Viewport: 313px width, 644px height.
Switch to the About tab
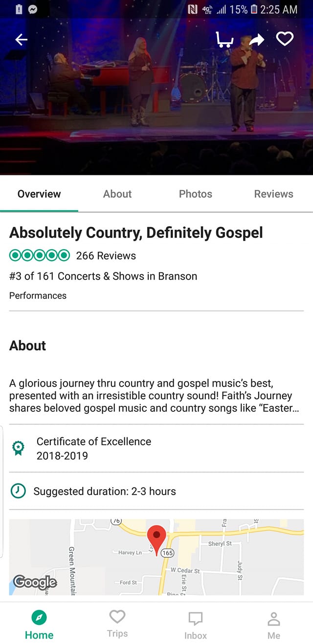coord(117,194)
